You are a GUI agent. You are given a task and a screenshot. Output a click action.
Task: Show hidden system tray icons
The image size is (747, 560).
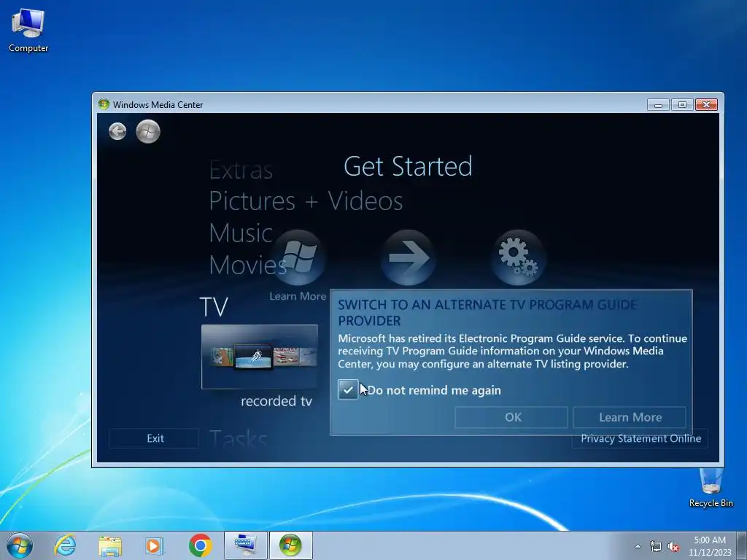pos(638,546)
